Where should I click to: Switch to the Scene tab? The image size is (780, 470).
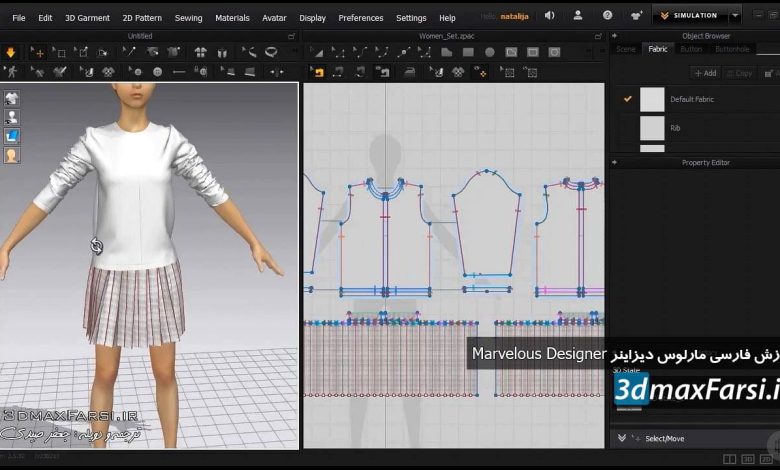point(626,49)
